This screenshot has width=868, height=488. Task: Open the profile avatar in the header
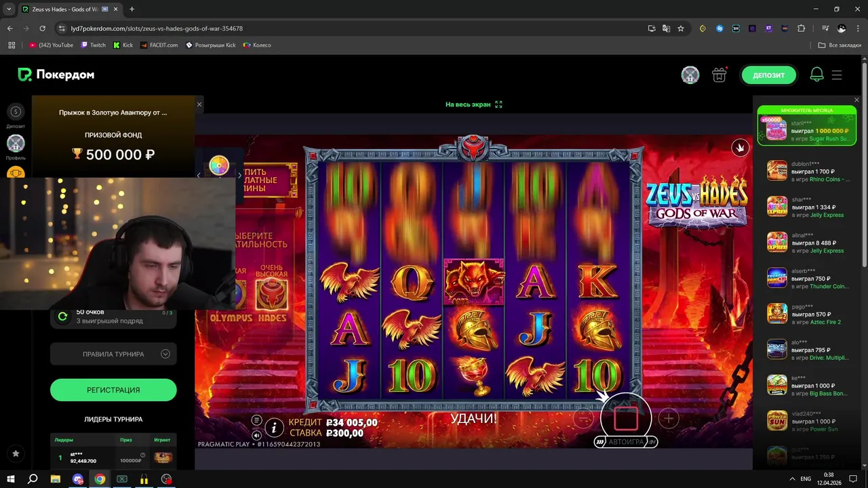tap(690, 75)
